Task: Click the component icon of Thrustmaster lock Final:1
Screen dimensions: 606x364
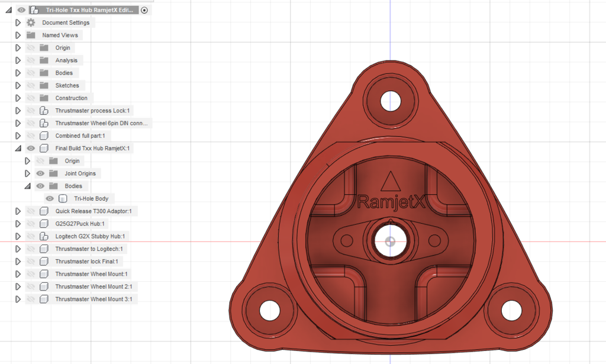Action: coord(44,261)
